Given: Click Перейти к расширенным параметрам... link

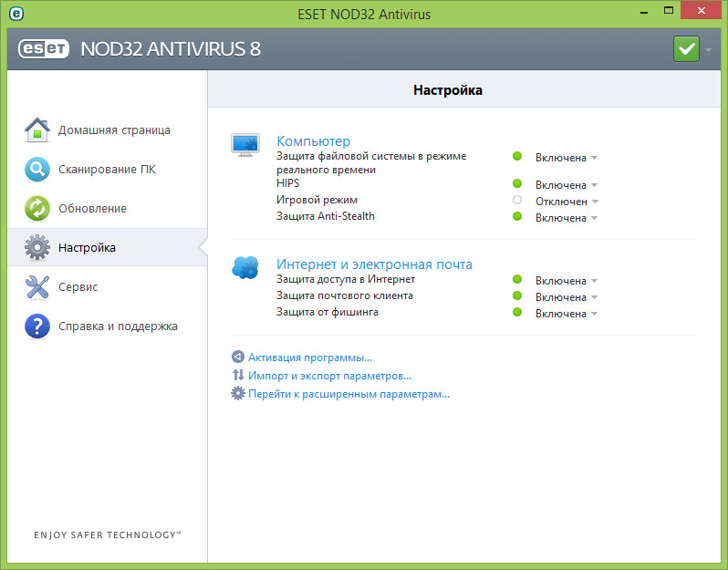Looking at the screenshot, I should [348, 394].
